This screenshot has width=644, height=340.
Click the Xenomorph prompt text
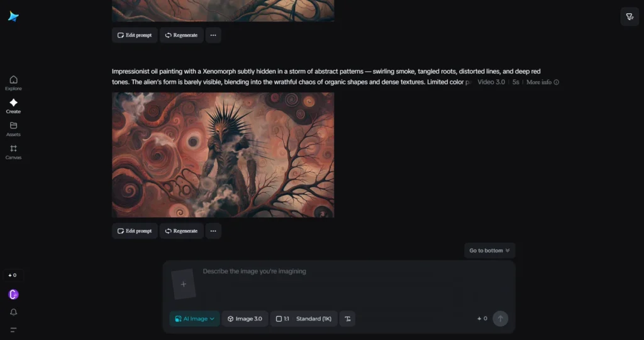pos(326,76)
